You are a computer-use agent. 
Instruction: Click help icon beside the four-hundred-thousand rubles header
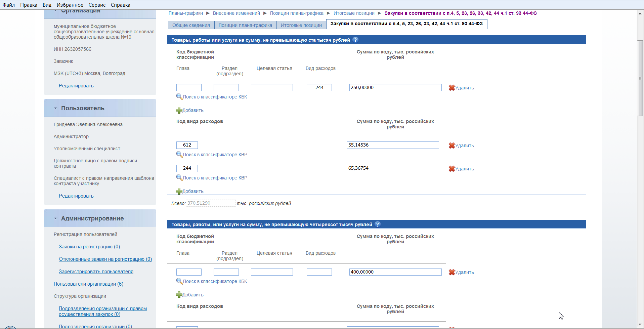point(378,224)
